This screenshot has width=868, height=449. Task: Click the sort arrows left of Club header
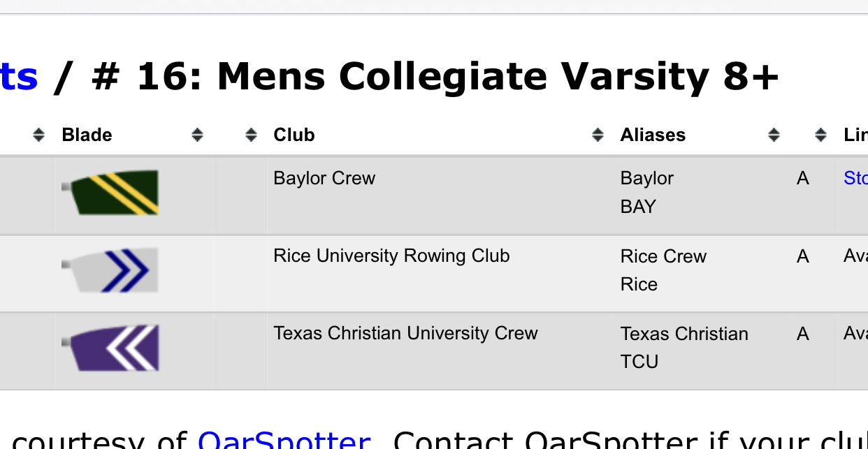click(x=252, y=135)
